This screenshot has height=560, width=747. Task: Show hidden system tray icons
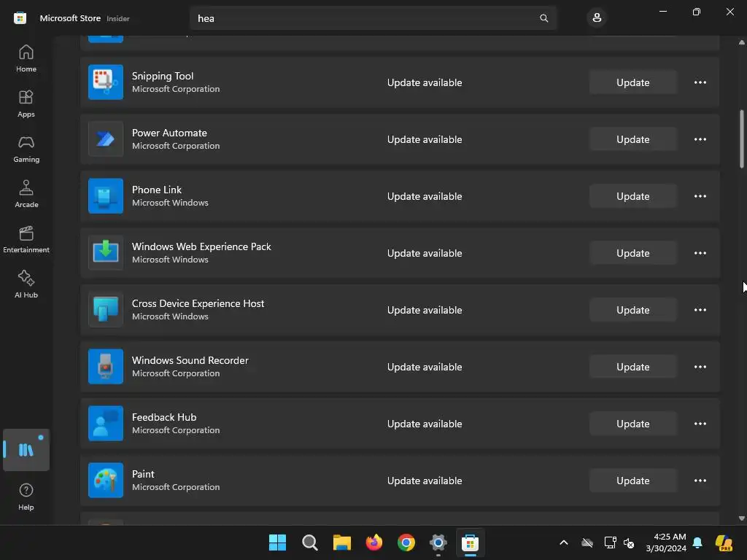pyautogui.click(x=564, y=542)
